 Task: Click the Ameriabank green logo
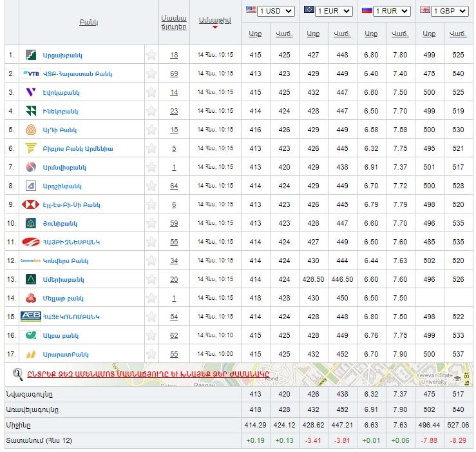[30, 280]
